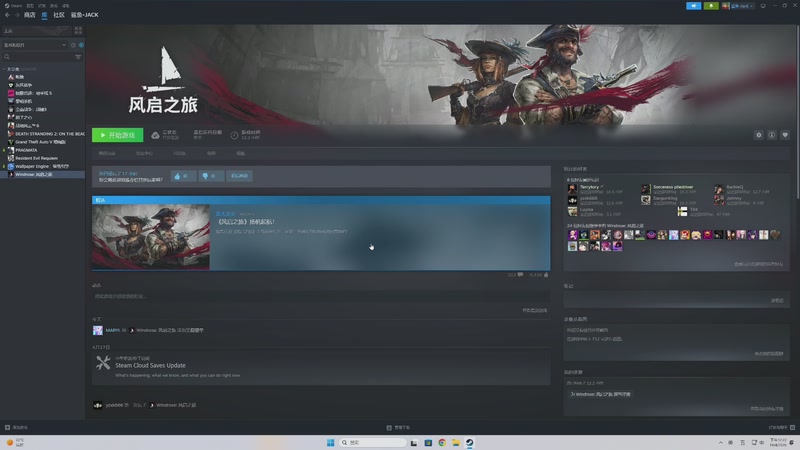Screen dimensions: 800x450
Task: Switch library to grid view icon
Action: click(x=78, y=31)
